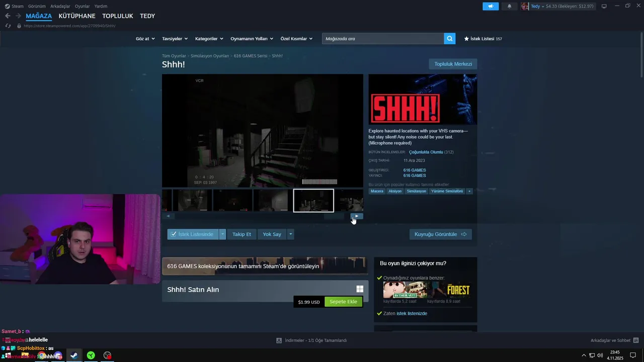The image size is (644, 362).
Task: Expand the İstek Listesinde dropdown arrow
Action: [222, 234]
